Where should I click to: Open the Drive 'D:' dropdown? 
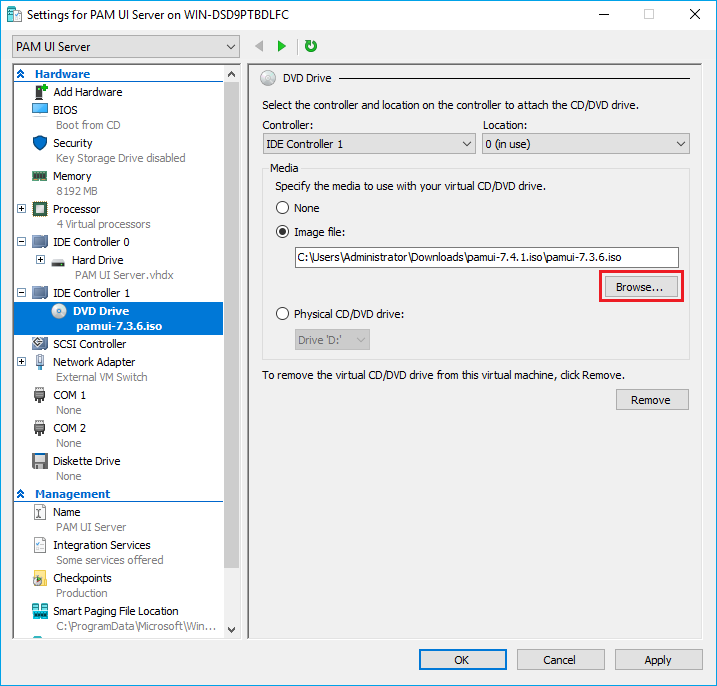332,340
